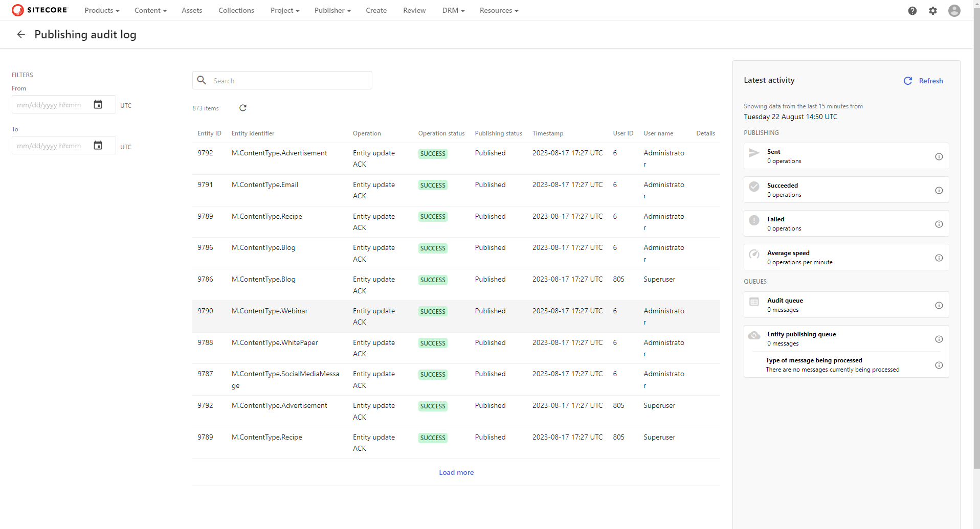
Task: Open the Collections page
Action: (236, 10)
